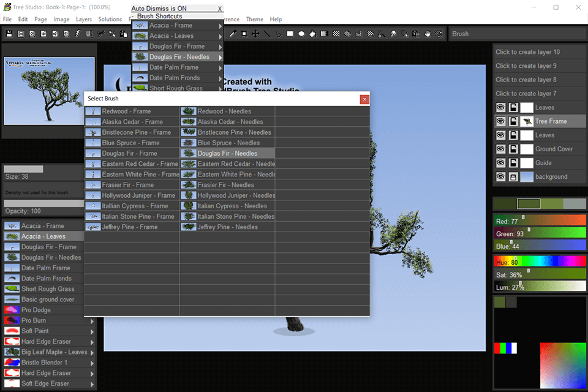Choose Redwood - Needles in Select Brush
Viewport: 588px width, 392px height.
pyautogui.click(x=227, y=111)
